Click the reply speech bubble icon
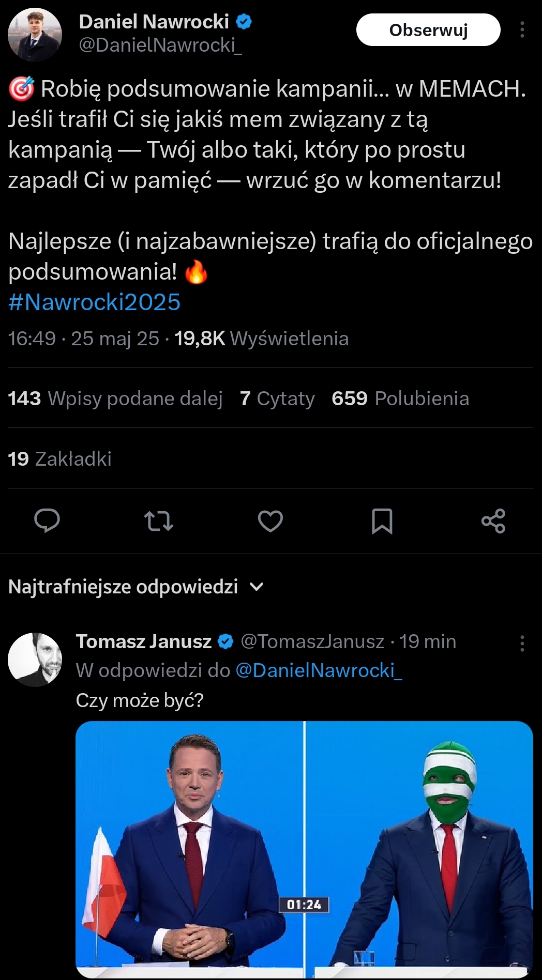Viewport: 542px width, 980px height. (x=47, y=520)
